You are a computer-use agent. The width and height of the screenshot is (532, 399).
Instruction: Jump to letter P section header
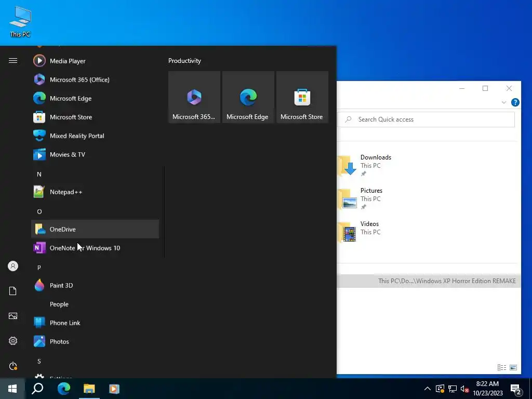click(x=39, y=268)
